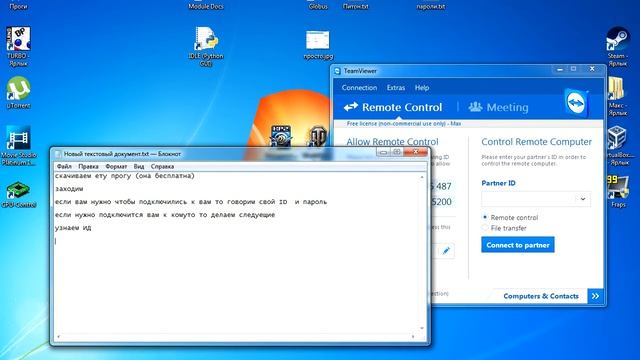
Task: Click the Control Remote Computer heading
Action: 536,142
